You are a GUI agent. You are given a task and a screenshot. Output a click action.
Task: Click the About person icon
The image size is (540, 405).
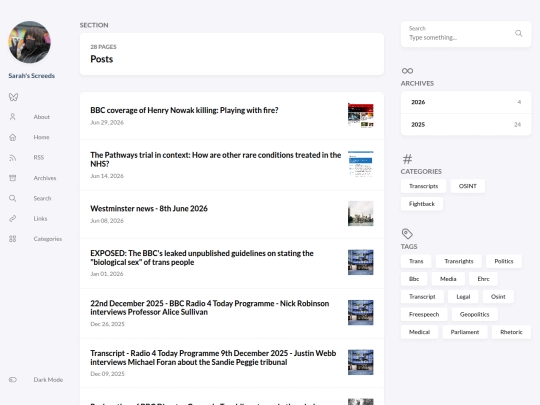pos(13,117)
